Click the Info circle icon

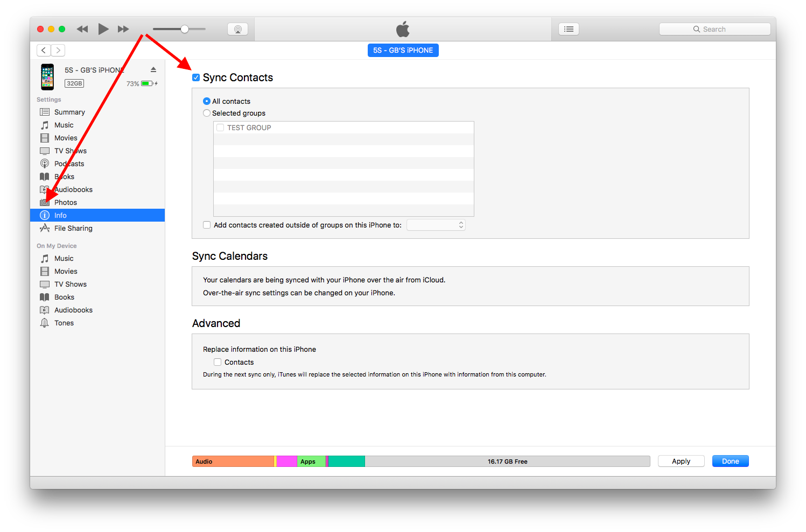click(x=45, y=215)
